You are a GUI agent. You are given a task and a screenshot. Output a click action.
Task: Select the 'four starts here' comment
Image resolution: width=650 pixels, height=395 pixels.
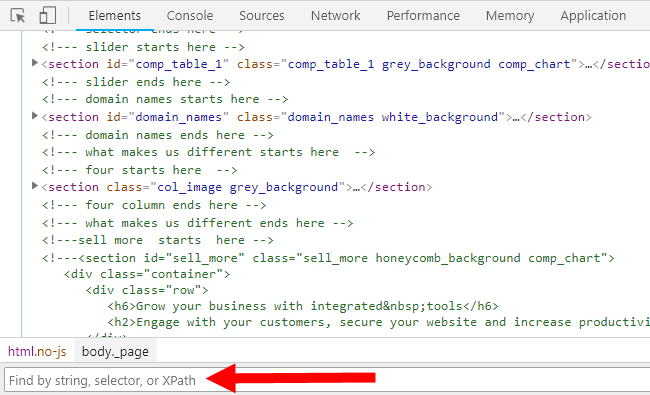(140, 170)
